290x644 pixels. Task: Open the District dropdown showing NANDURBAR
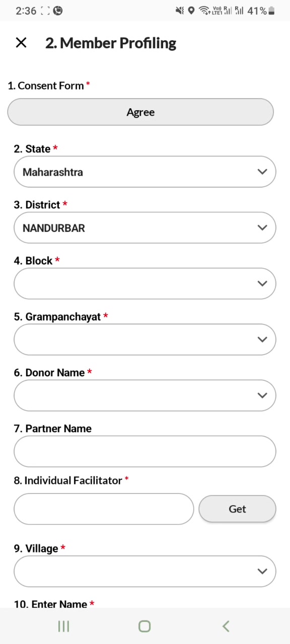coord(145,228)
